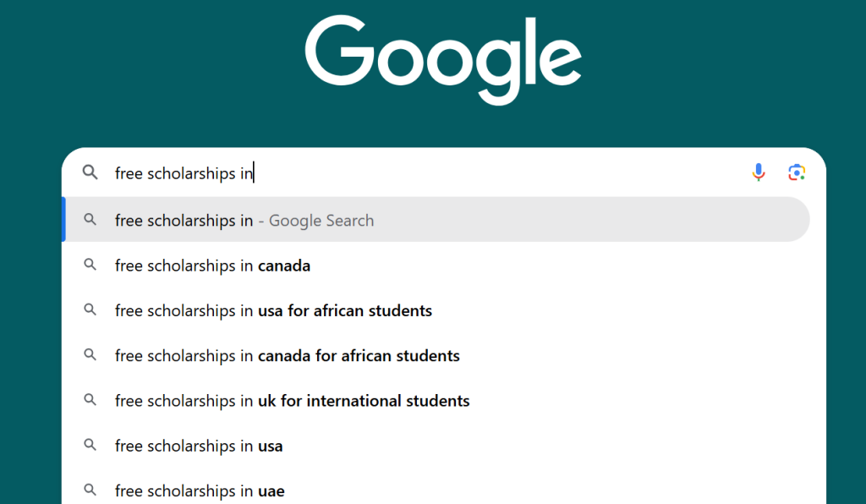This screenshot has width=866, height=504.
Task: Select 'free scholarships in canada for african students'
Action: [287, 355]
